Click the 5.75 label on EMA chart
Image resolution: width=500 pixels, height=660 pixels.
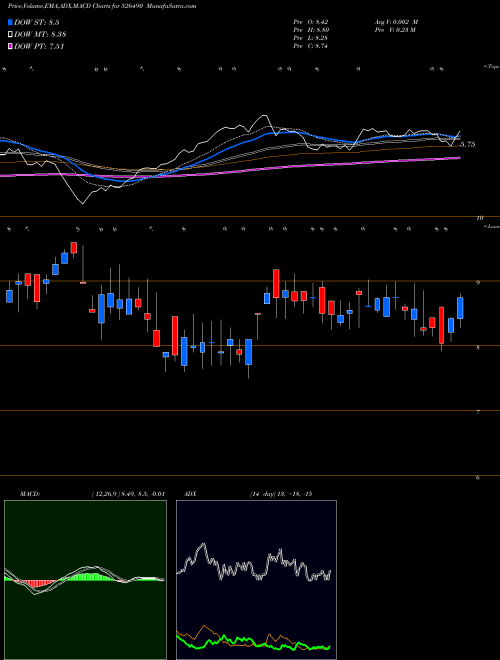[468, 144]
